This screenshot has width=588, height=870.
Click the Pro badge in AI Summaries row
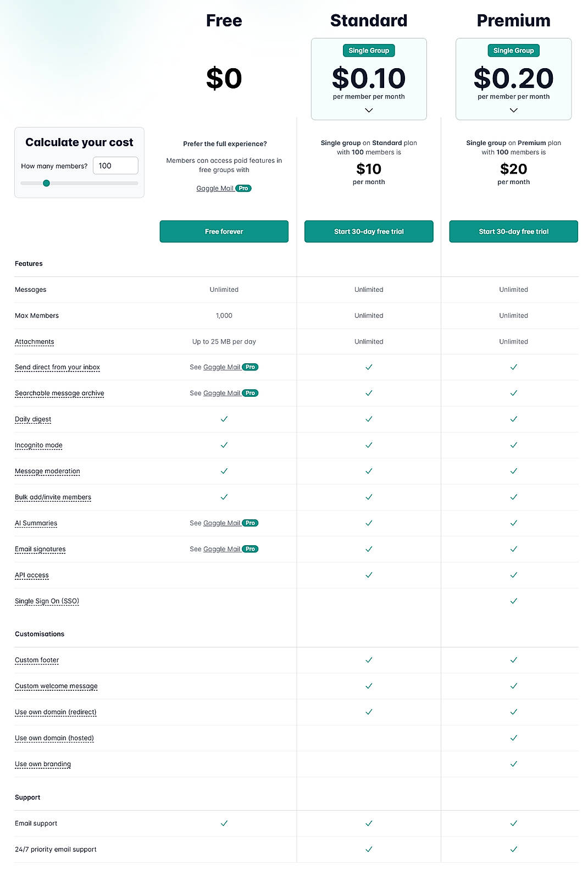point(249,523)
